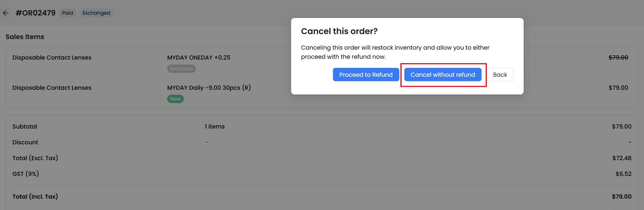Click the Discount row label

25,142
